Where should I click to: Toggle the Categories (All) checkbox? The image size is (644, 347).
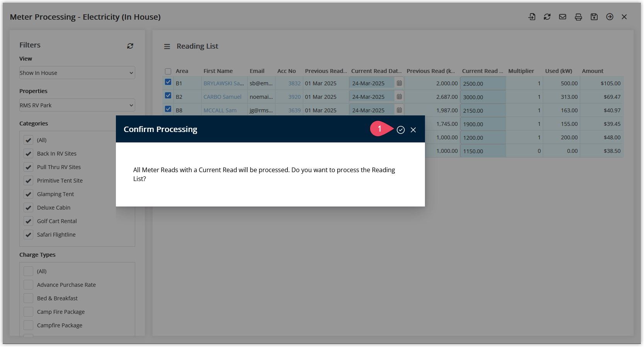tap(29, 140)
